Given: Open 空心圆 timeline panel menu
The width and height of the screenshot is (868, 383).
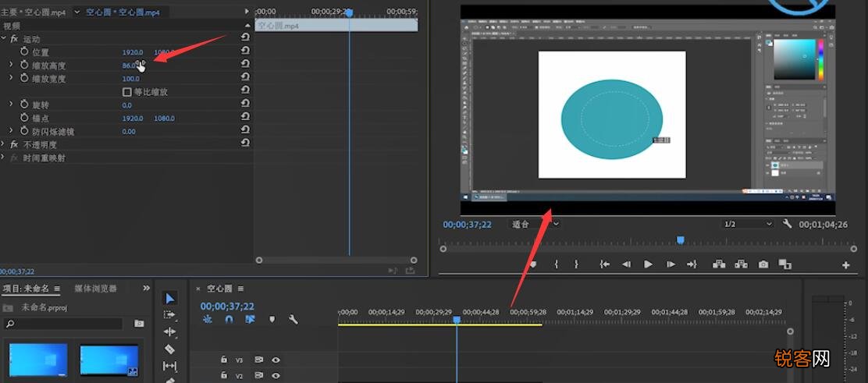Looking at the screenshot, I should (x=240, y=289).
